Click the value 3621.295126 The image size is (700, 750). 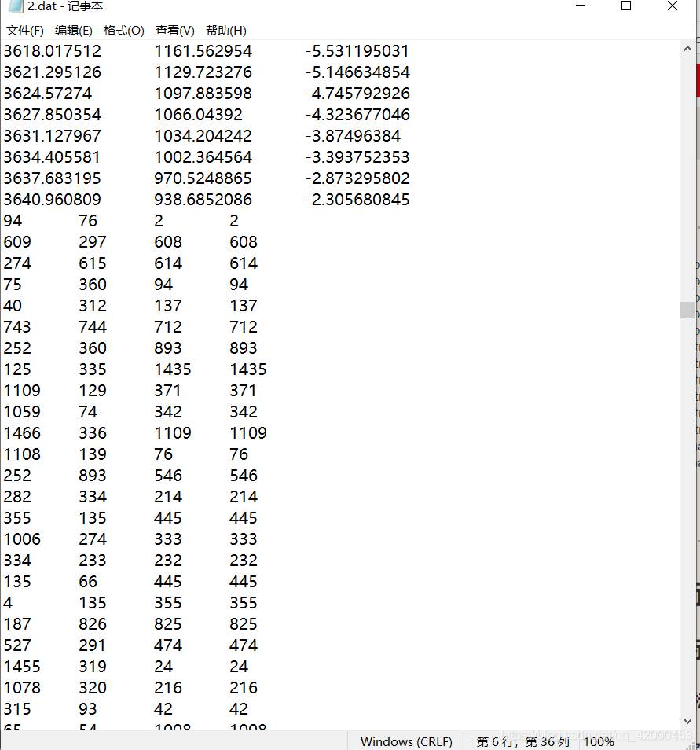[53, 72]
